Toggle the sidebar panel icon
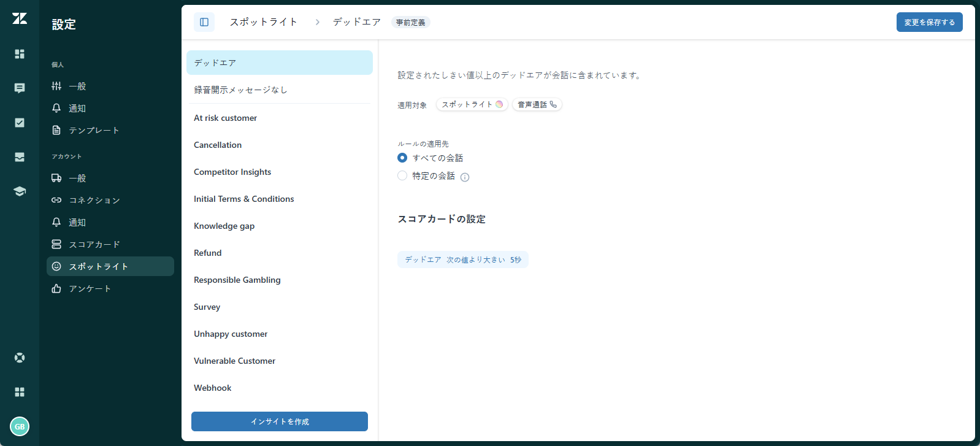980x446 pixels. (204, 22)
